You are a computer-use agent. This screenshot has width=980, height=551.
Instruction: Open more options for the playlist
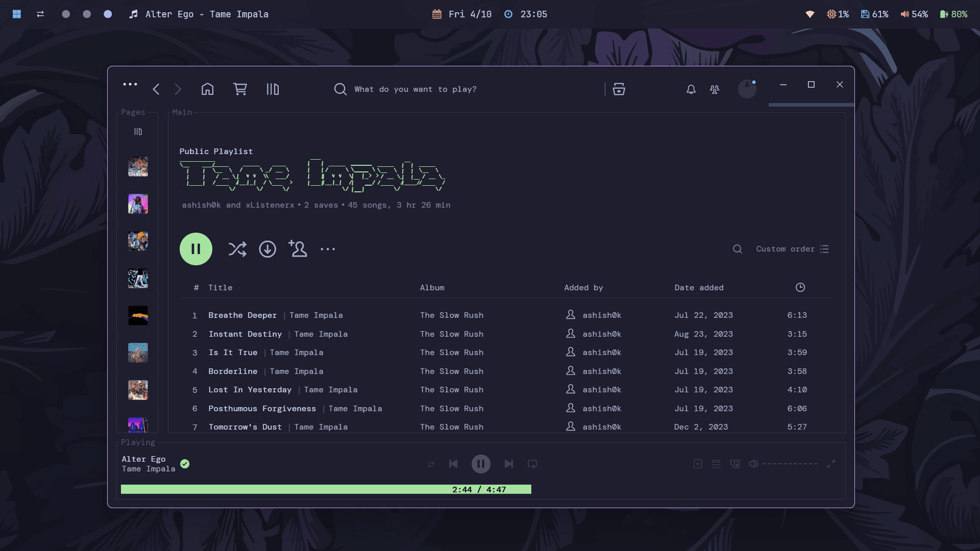(328, 249)
